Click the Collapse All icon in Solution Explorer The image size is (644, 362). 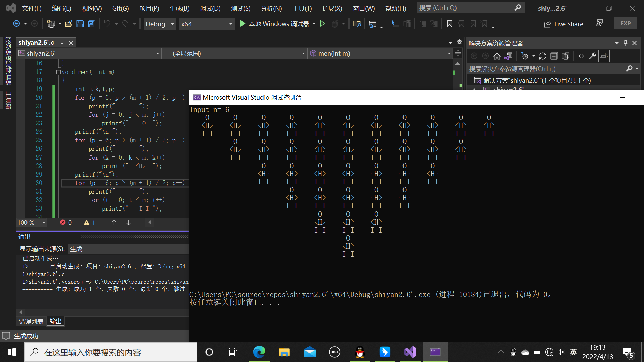tap(554, 56)
